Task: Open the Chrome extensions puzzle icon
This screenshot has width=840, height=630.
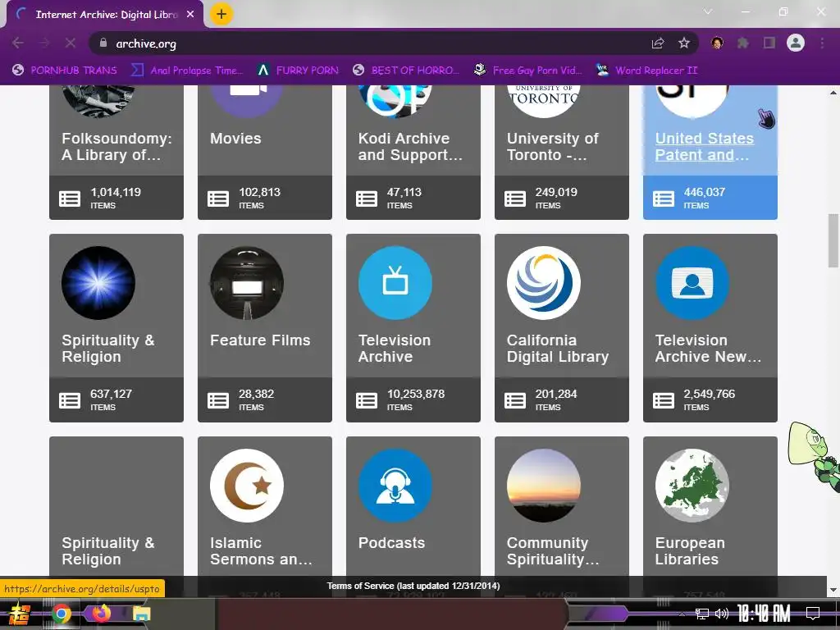Action: pyautogui.click(x=743, y=43)
